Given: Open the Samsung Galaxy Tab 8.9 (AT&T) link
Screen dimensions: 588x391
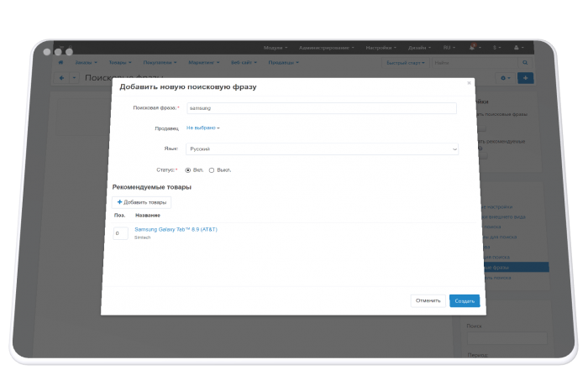Looking at the screenshot, I should click(x=176, y=229).
